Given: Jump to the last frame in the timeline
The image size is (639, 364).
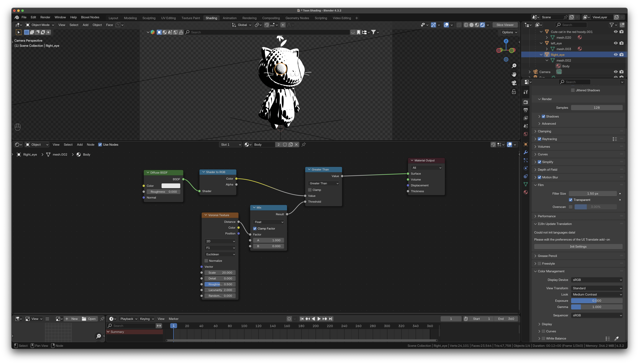Looking at the screenshot, I should (331, 319).
